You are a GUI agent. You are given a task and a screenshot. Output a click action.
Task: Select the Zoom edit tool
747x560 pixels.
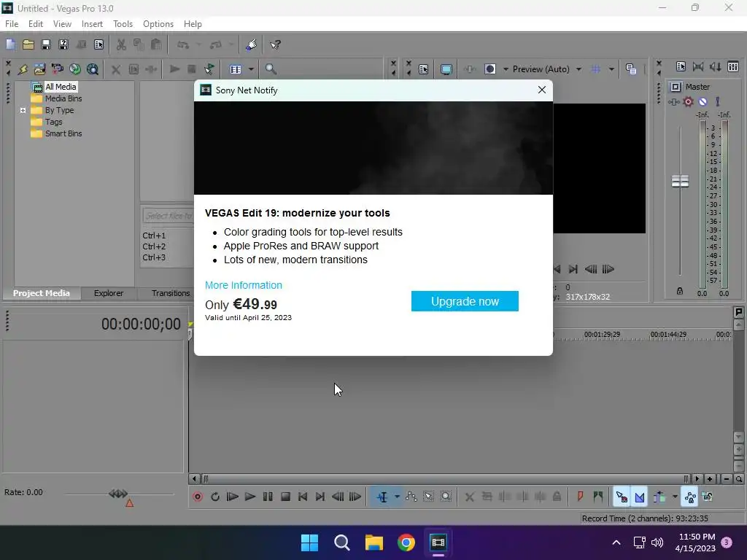tap(446, 497)
